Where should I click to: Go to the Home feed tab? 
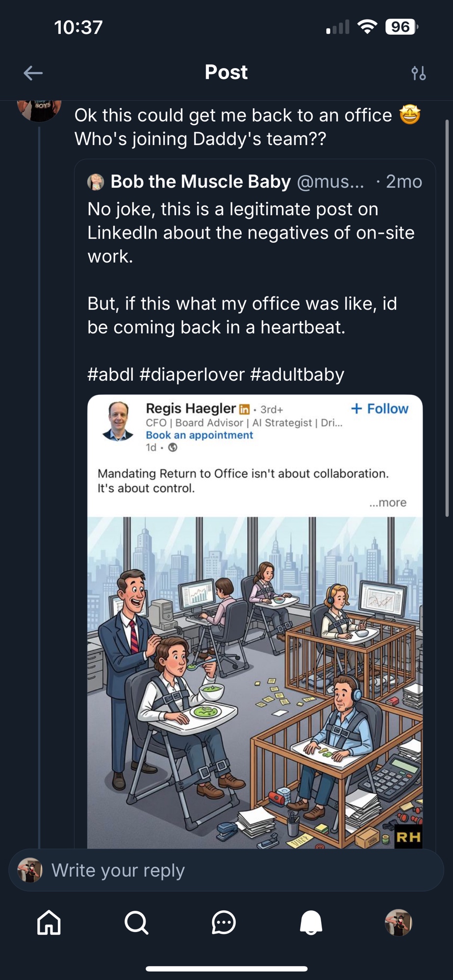pyautogui.click(x=49, y=923)
